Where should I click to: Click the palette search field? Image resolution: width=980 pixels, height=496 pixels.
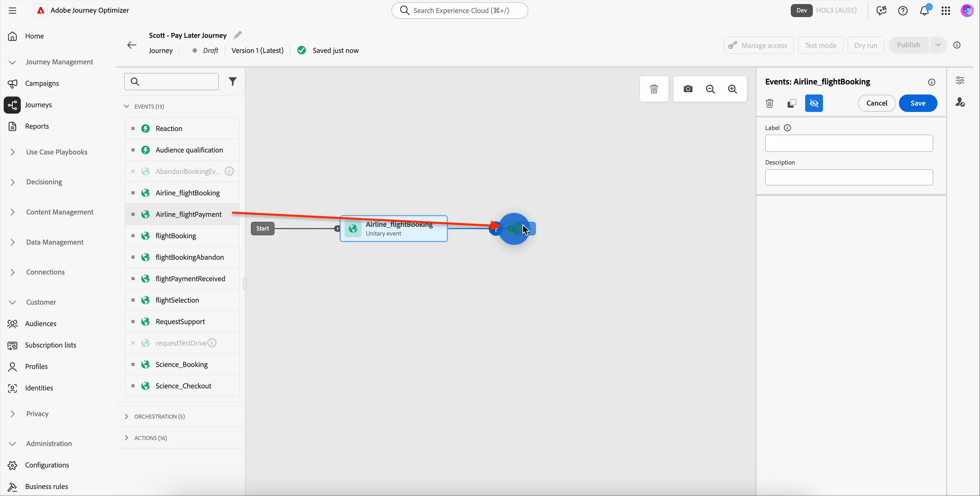pyautogui.click(x=171, y=81)
